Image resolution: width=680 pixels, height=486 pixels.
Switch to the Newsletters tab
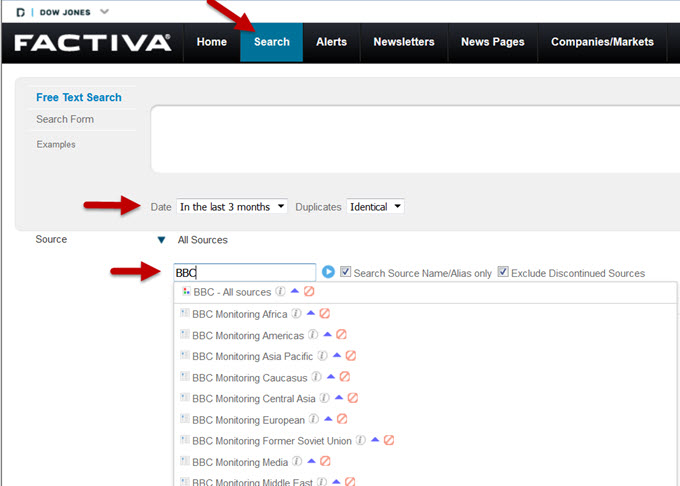pyautogui.click(x=404, y=42)
